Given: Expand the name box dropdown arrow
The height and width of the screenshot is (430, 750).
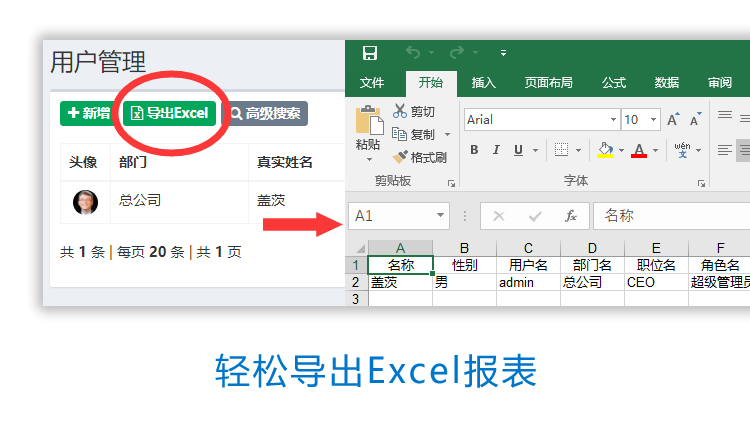Looking at the screenshot, I should coord(441,215).
